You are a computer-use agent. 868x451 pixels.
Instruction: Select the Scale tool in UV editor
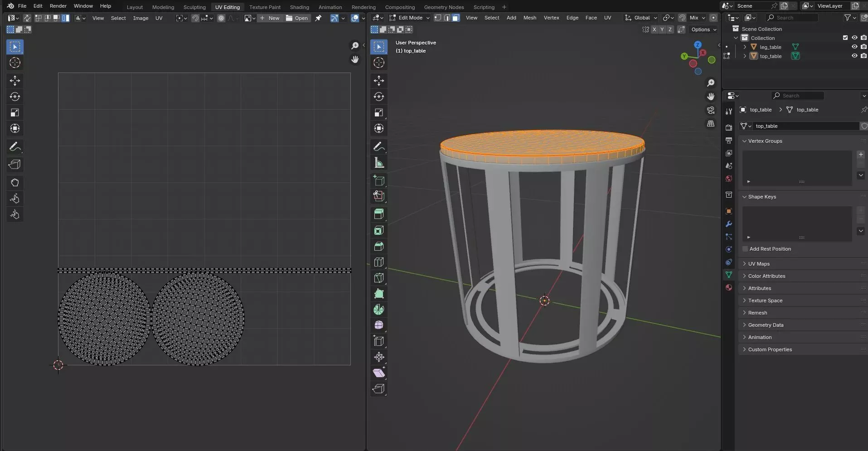pyautogui.click(x=15, y=112)
